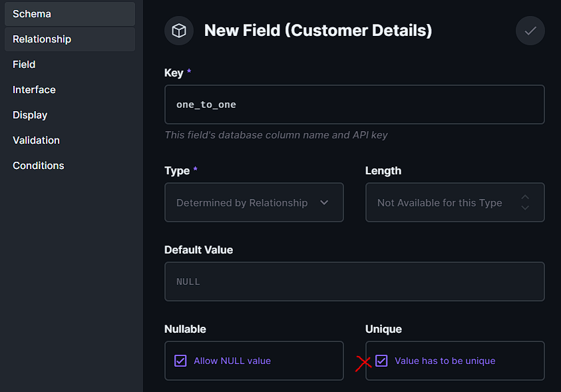The height and width of the screenshot is (392, 561).
Task: Click the up arrow in Length field
Action: coord(525,198)
